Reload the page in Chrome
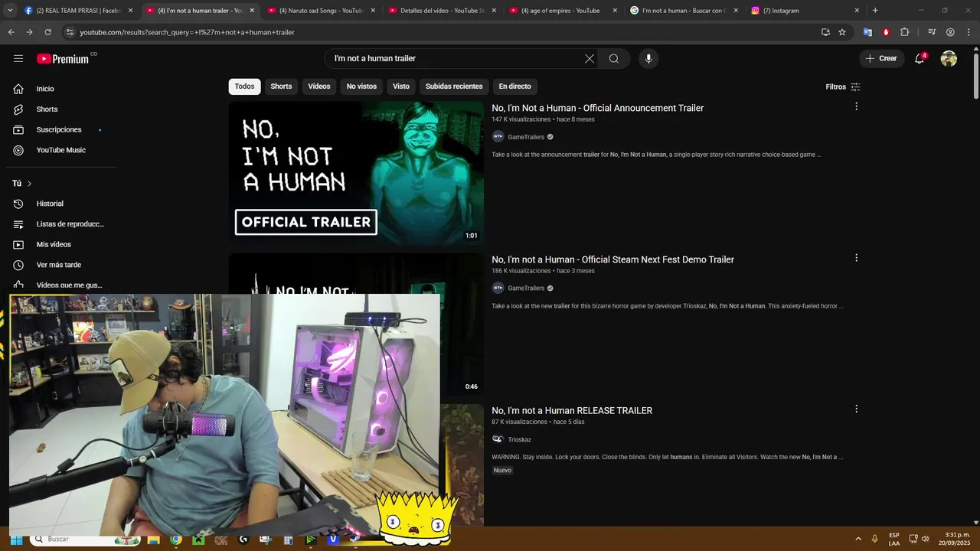The width and height of the screenshot is (980, 551). (x=47, y=32)
